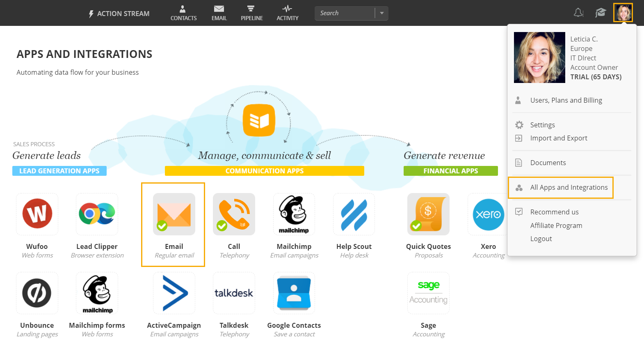
Task: Choose Import and Export
Action: click(559, 138)
